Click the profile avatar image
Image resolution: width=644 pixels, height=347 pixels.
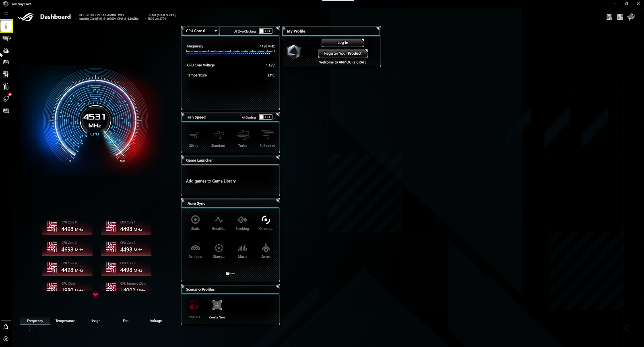coord(293,51)
